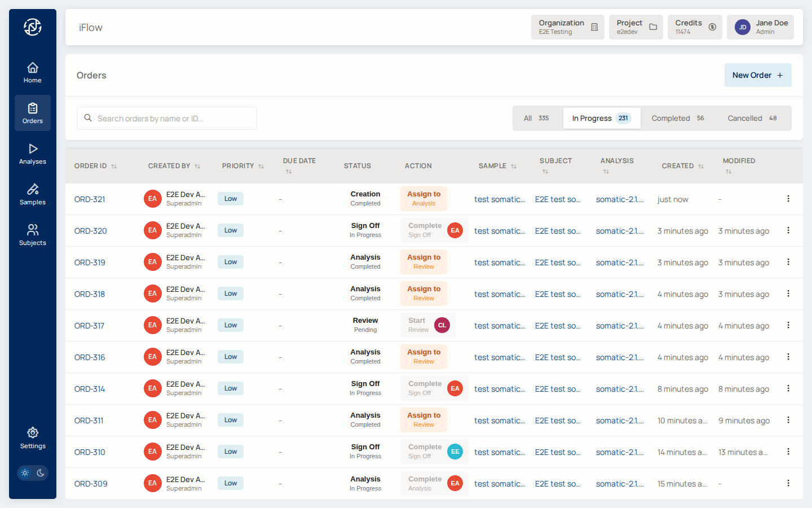This screenshot has width=812, height=508.
Task: Open the Organization E2E Testing selector
Action: pos(567,27)
